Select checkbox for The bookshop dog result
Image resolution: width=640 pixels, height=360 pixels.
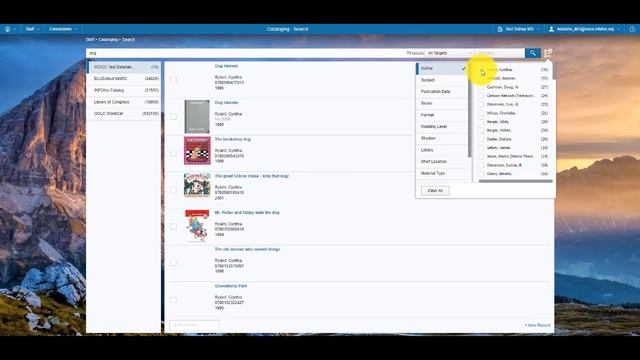pyautogui.click(x=173, y=153)
